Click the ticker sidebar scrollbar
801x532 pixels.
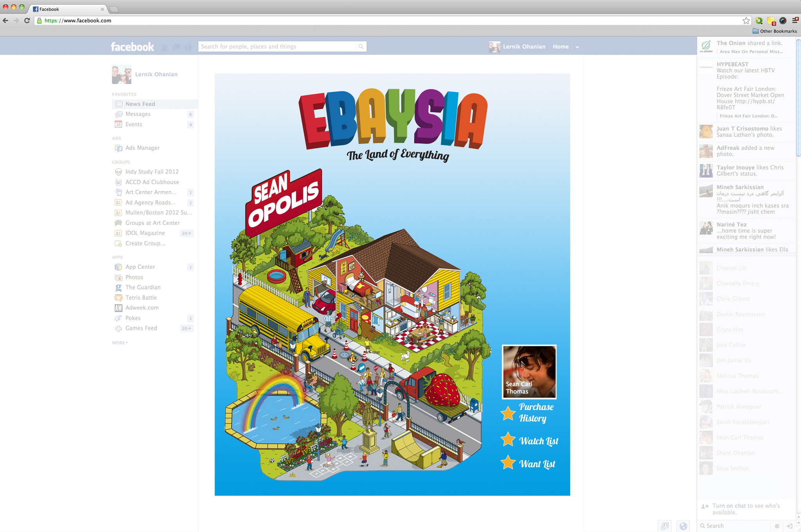point(798,98)
